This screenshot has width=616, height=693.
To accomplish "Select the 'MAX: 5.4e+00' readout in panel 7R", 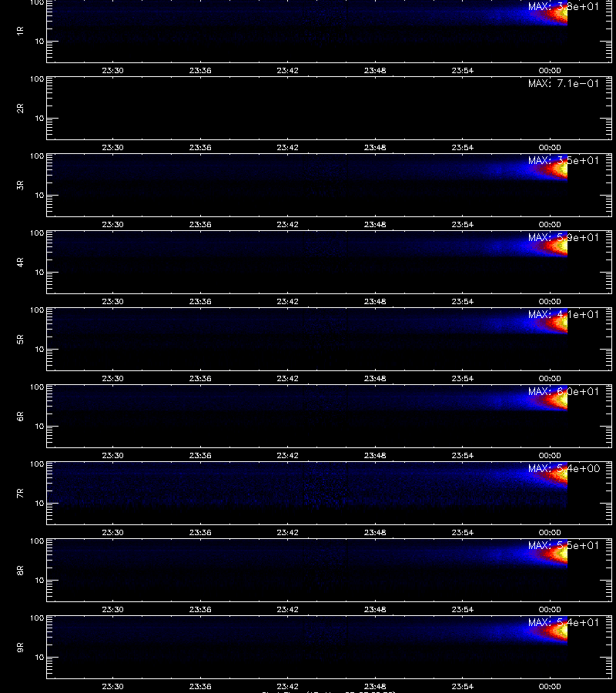I will click(564, 468).
